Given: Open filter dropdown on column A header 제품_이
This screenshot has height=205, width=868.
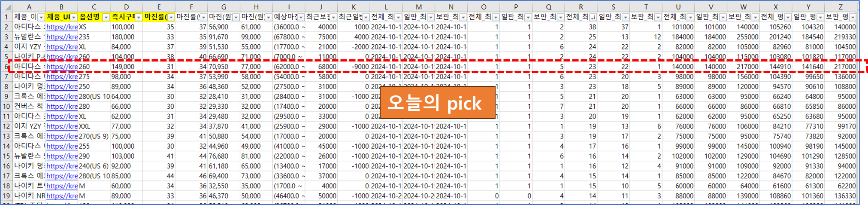Looking at the screenshot, I should [x=41, y=17].
